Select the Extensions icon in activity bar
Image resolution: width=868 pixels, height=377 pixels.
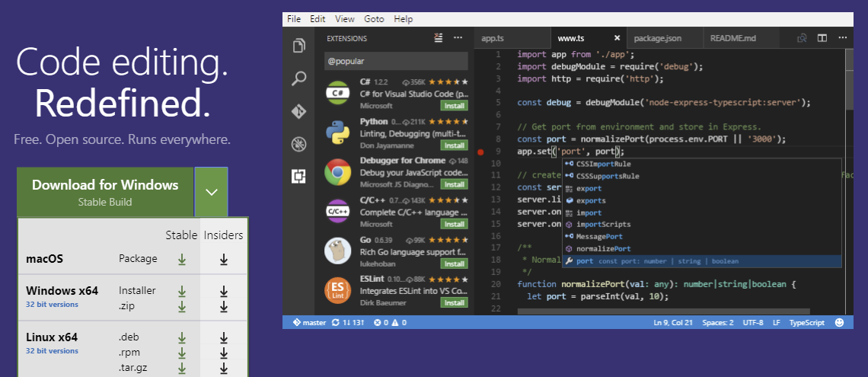298,177
